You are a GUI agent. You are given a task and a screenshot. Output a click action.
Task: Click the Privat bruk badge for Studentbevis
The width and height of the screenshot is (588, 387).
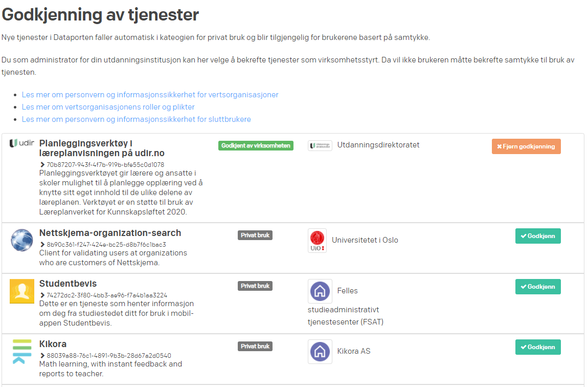pos(255,286)
